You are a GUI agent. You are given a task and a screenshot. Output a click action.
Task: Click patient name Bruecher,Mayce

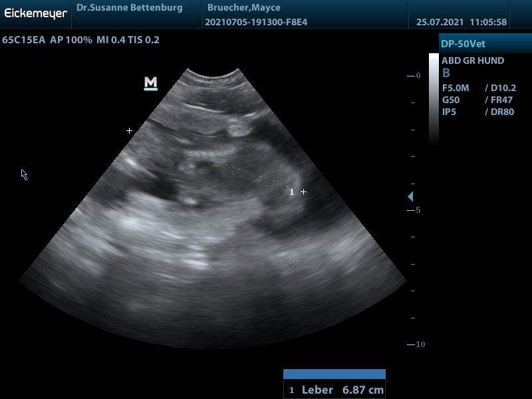pyautogui.click(x=243, y=8)
